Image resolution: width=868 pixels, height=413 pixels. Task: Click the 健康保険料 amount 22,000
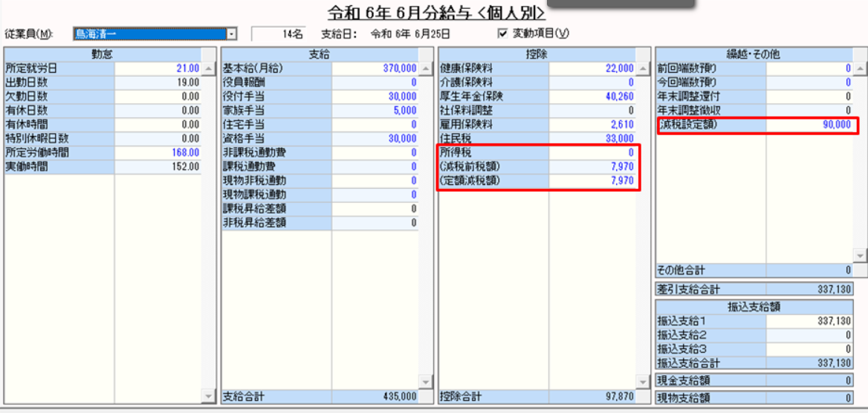[x=592, y=68]
